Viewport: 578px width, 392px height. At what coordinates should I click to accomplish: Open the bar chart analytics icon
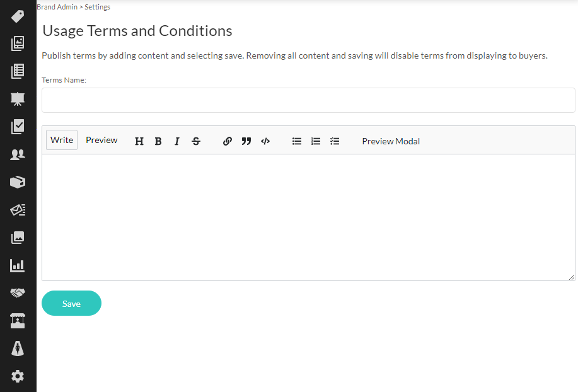(x=18, y=265)
